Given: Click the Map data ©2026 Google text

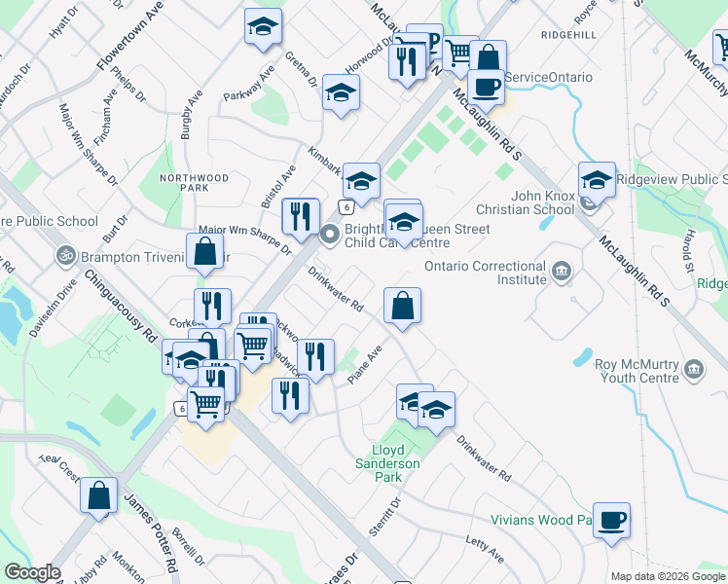Looking at the screenshot, I should click(x=668, y=577).
